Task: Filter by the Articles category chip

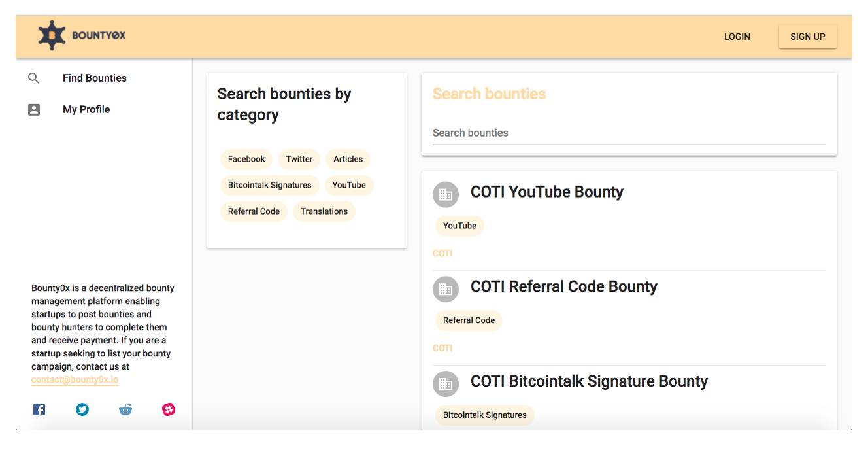Action: [x=348, y=159]
